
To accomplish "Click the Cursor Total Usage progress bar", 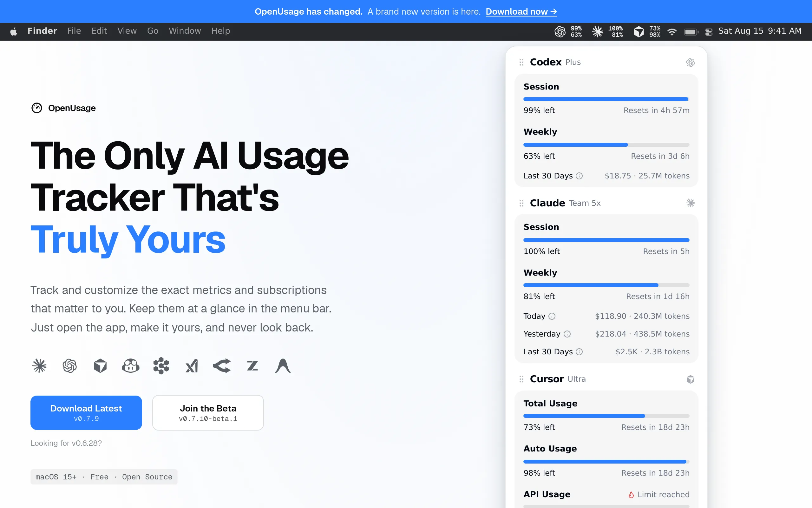I will pos(606,416).
